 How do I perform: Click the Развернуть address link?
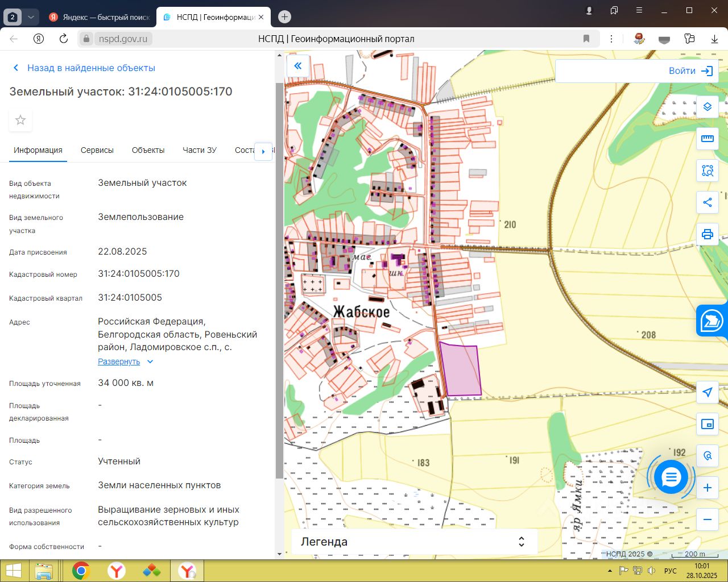tap(119, 361)
